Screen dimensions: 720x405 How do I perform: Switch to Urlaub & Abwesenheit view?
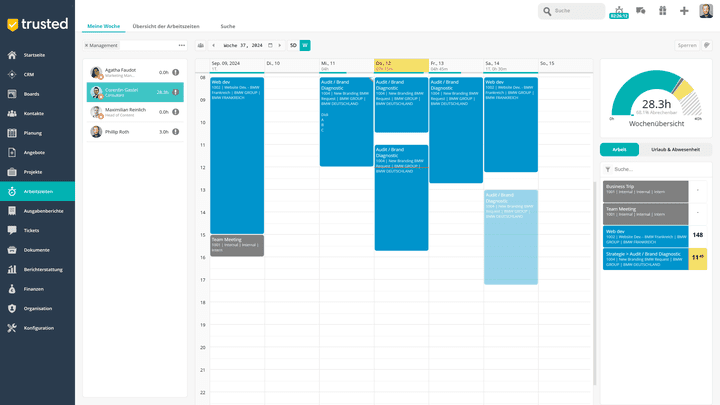coord(675,149)
